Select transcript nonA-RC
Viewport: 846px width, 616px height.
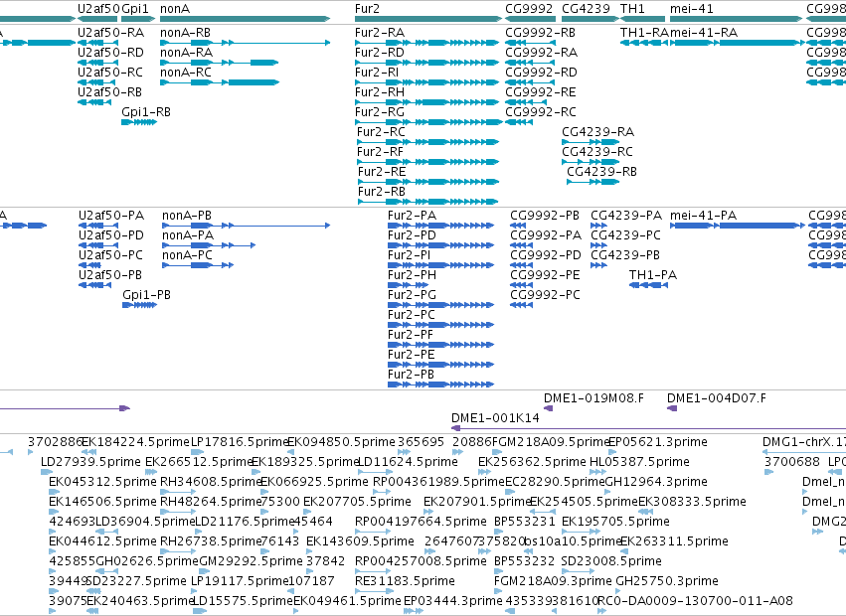220,82
